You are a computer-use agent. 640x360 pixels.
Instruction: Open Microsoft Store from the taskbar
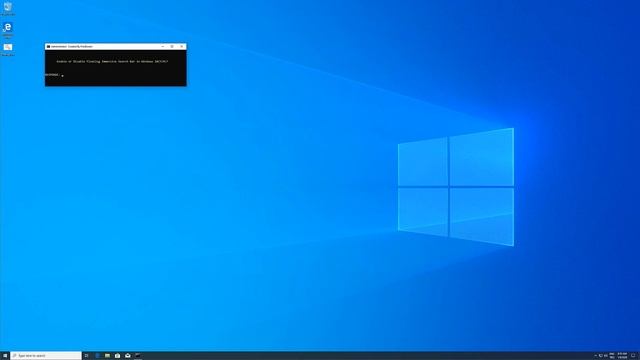point(118,356)
